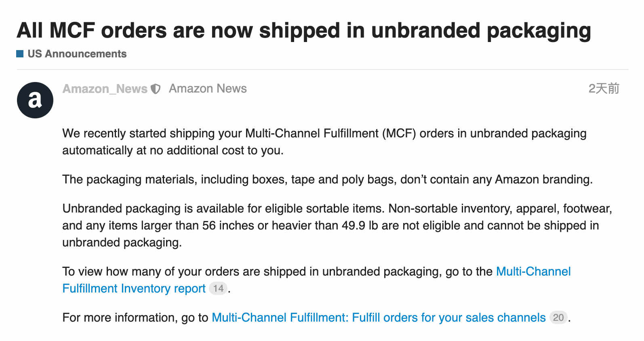Click the moderator shield icon
The width and height of the screenshot is (644, 341).
(x=156, y=89)
